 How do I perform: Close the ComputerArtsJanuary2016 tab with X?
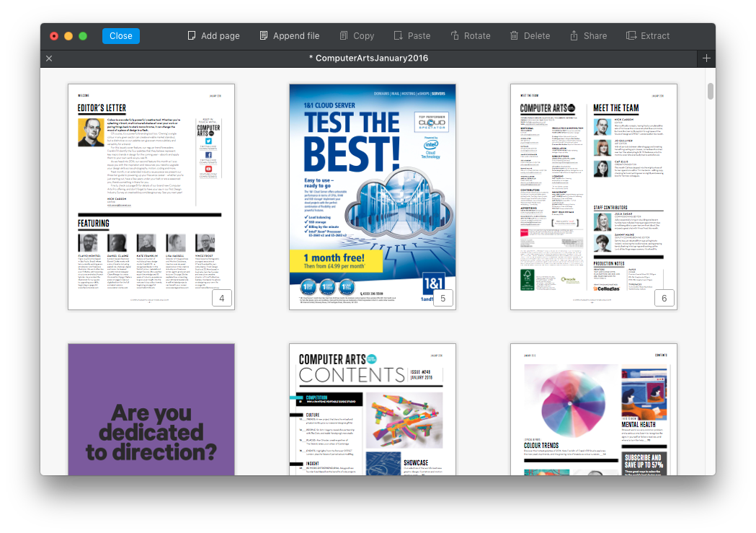pyautogui.click(x=49, y=58)
